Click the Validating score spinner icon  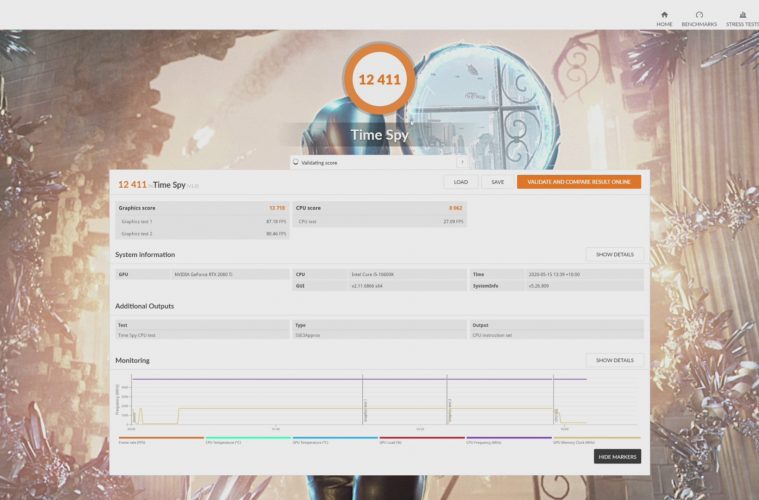(296, 162)
